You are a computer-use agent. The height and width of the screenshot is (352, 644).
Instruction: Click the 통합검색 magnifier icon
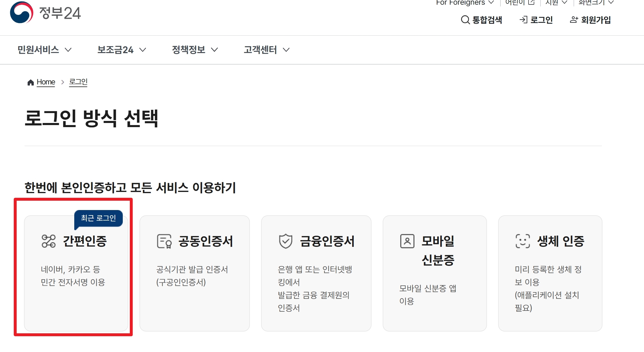click(465, 20)
